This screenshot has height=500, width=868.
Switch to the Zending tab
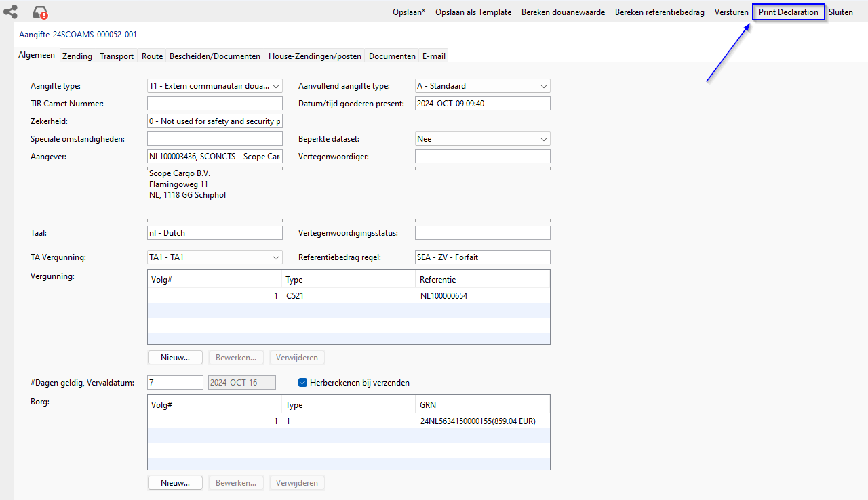coord(77,56)
